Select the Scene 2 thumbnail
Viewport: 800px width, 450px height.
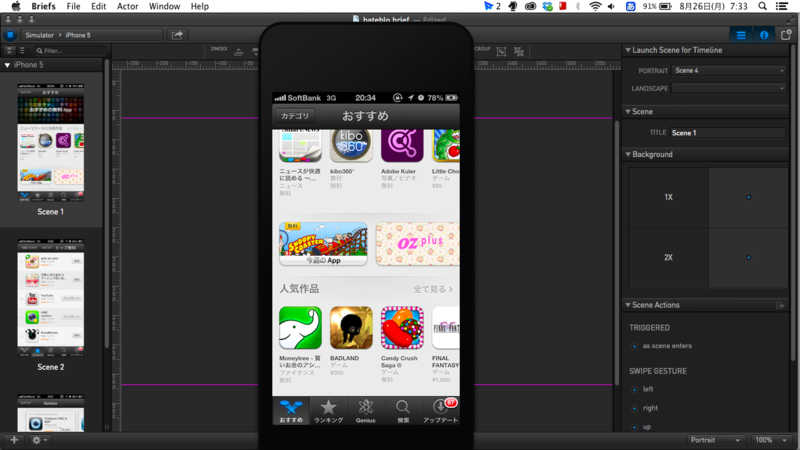[x=51, y=298]
